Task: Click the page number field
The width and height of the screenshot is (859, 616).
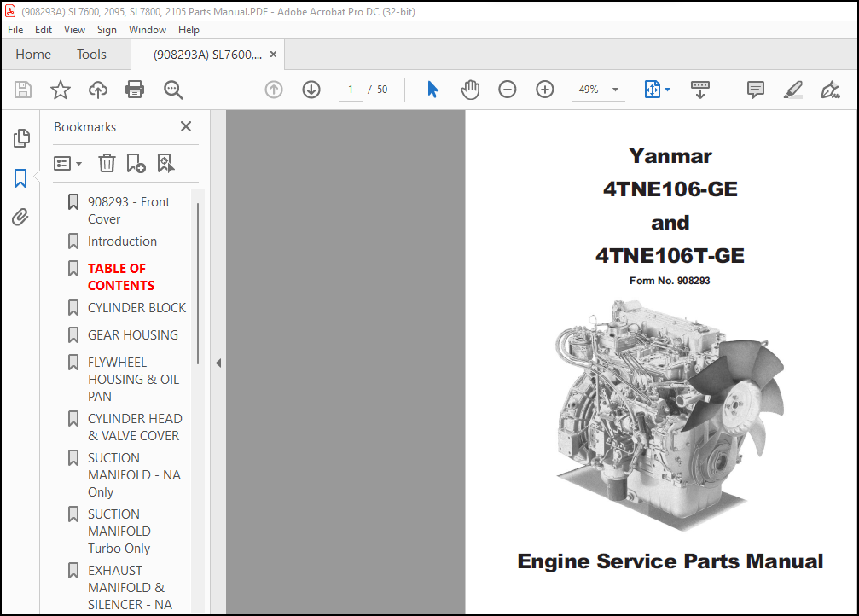Action: tap(351, 90)
